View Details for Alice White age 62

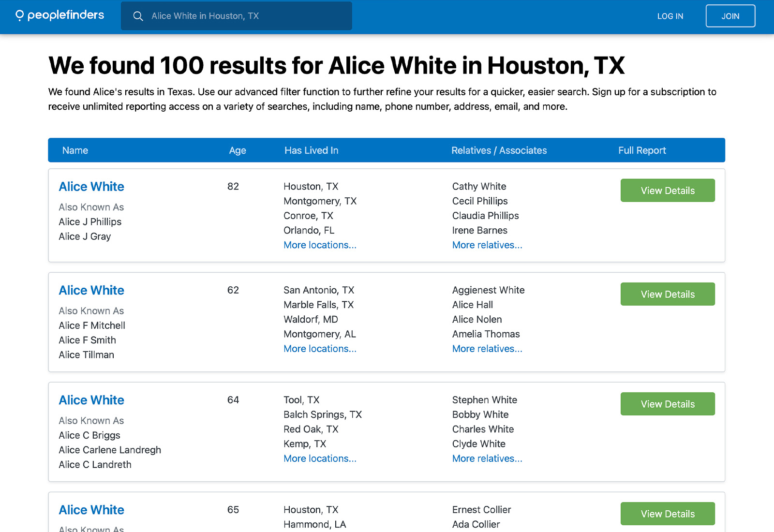tap(668, 294)
